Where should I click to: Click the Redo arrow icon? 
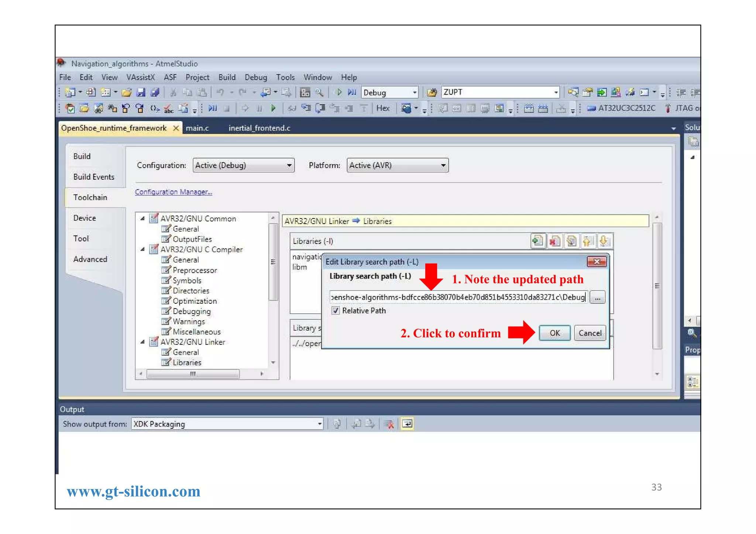[243, 92]
